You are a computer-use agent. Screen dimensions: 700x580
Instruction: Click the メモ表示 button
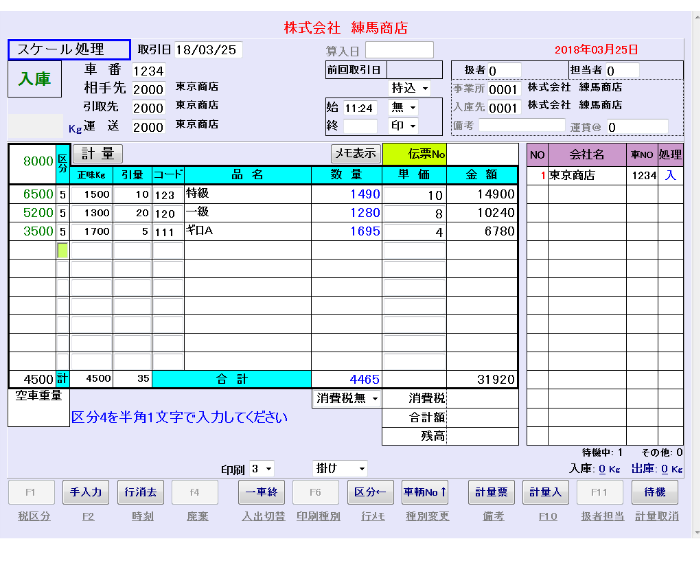[x=356, y=154]
